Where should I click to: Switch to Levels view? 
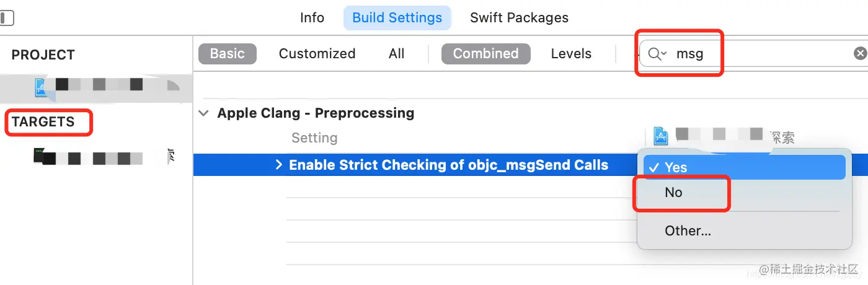pos(571,54)
